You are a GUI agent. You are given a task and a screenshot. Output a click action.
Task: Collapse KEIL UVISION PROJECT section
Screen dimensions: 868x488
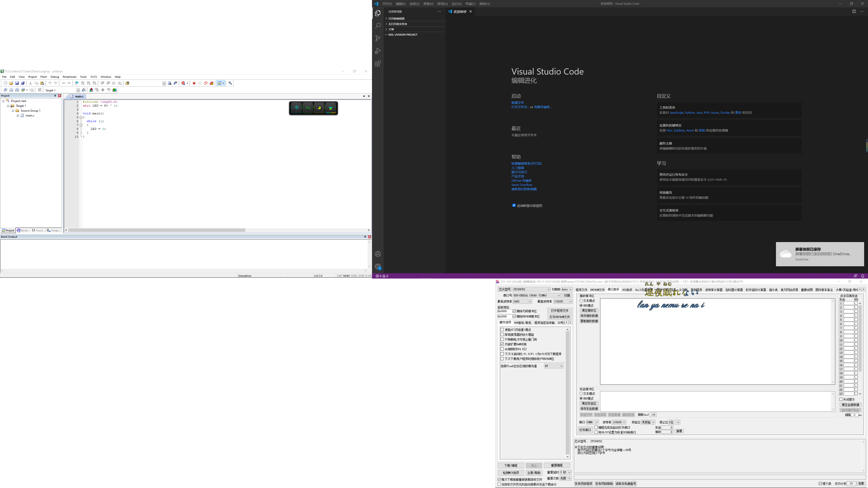coord(414,35)
